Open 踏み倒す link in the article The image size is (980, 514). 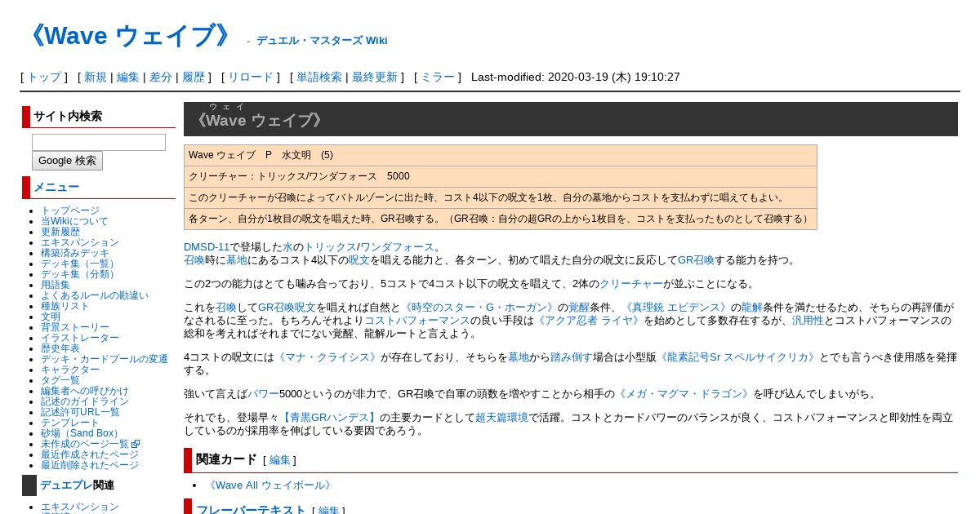tap(572, 357)
